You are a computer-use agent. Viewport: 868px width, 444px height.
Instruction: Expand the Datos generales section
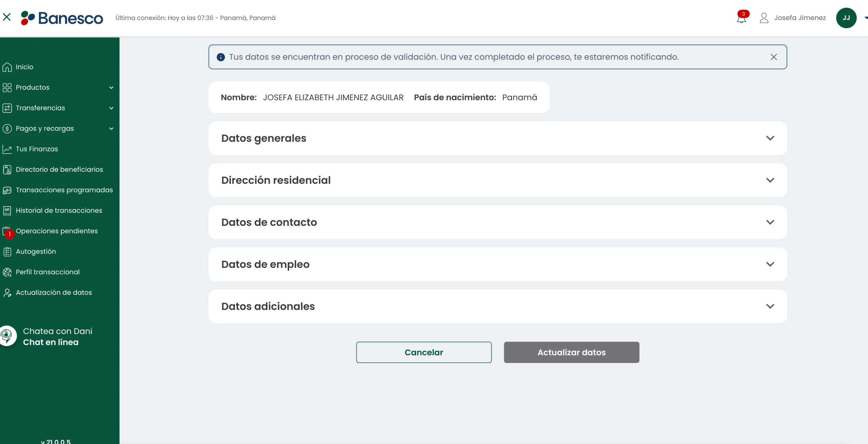[497, 138]
